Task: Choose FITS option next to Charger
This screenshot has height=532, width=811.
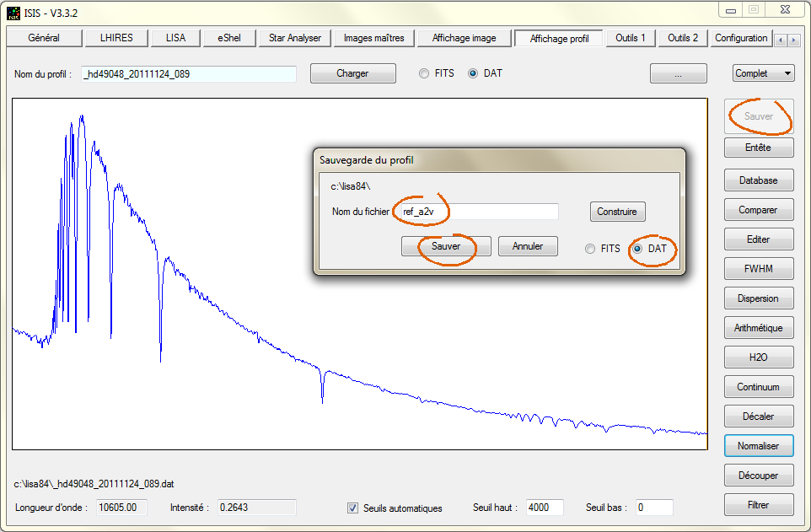Action: click(x=424, y=73)
